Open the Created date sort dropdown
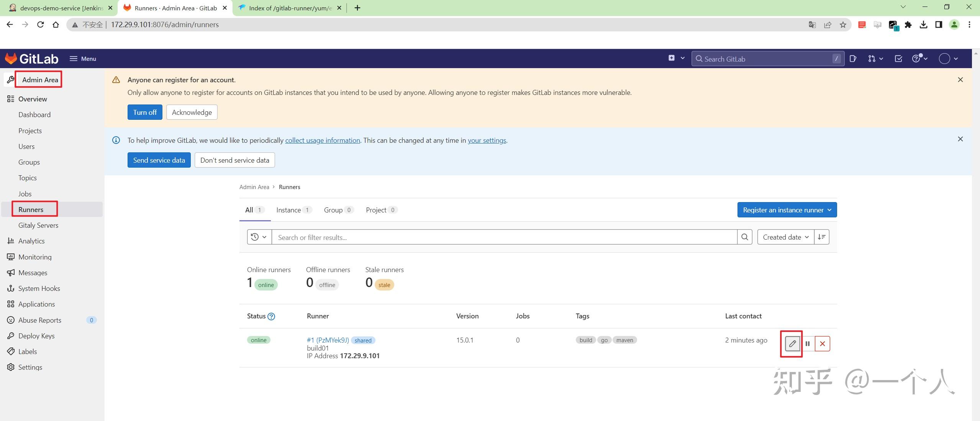The height and width of the screenshot is (421, 980). [785, 237]
